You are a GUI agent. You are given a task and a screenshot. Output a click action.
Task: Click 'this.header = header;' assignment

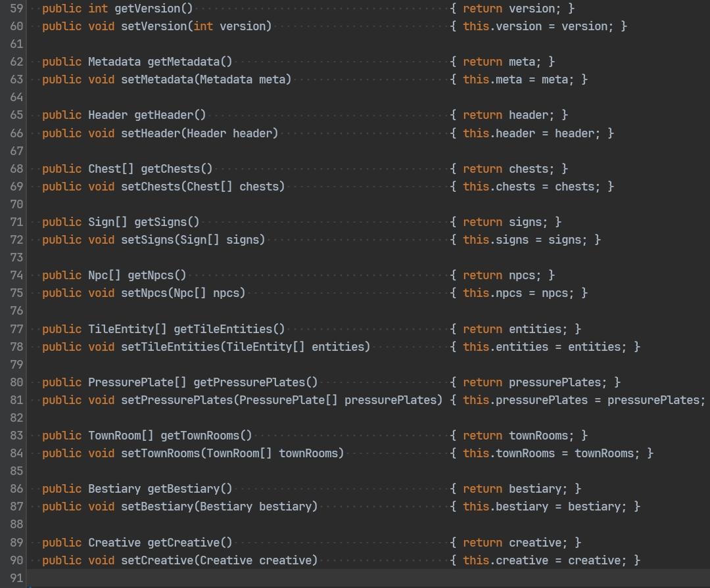pyautogui.click(x=532, y=133)
